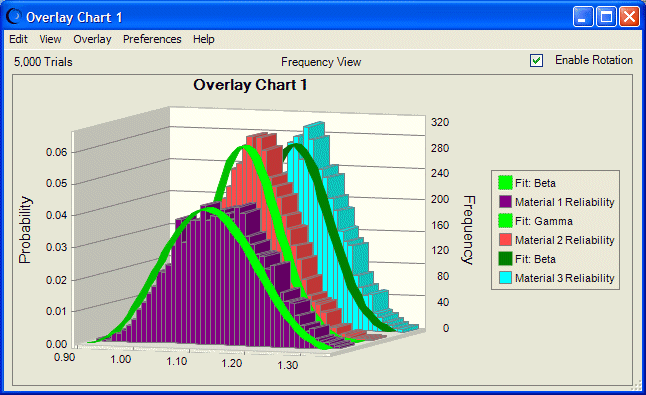
Task: Open the Overlay menu
Action: pos(92,39)
